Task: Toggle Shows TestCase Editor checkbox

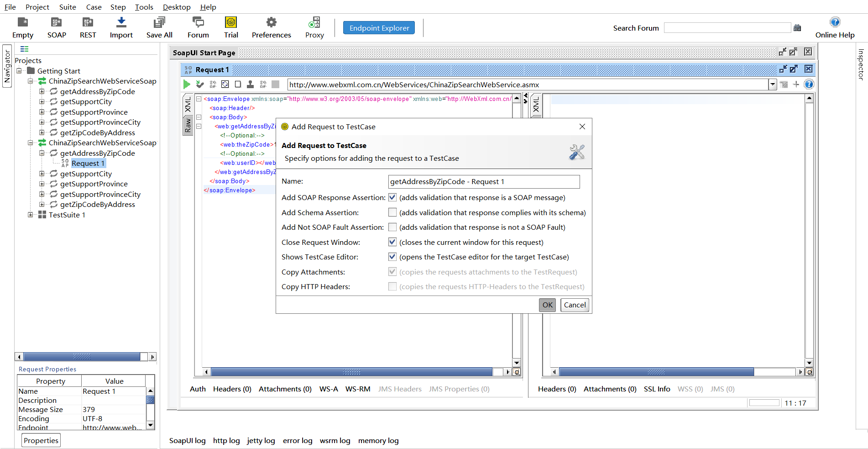Action: pos(392,257)
